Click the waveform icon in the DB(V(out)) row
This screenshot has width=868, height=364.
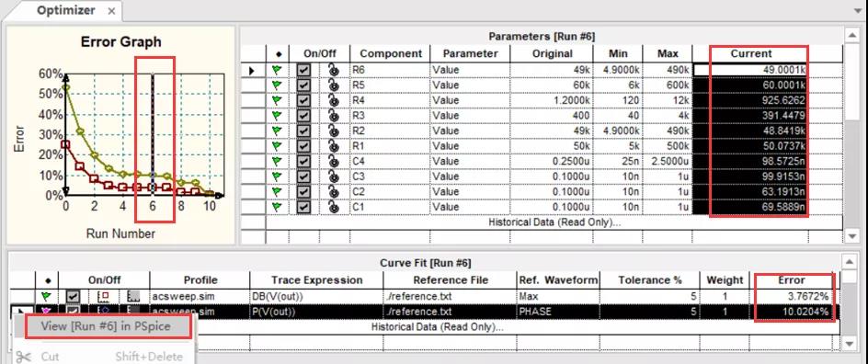[x=132, y=297]
